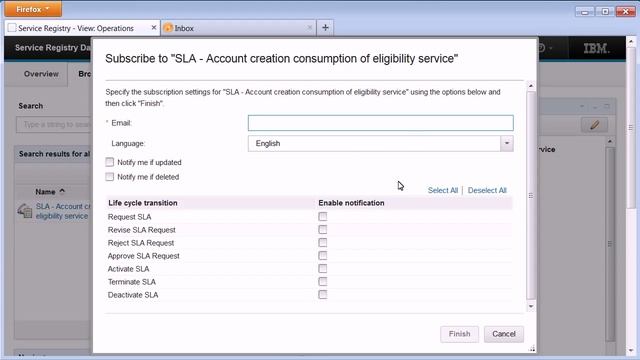The width and height of the screenshot is (640, 360).
Task: Check notification for Reject SLA Request
Action: click(x=322, y=242)
